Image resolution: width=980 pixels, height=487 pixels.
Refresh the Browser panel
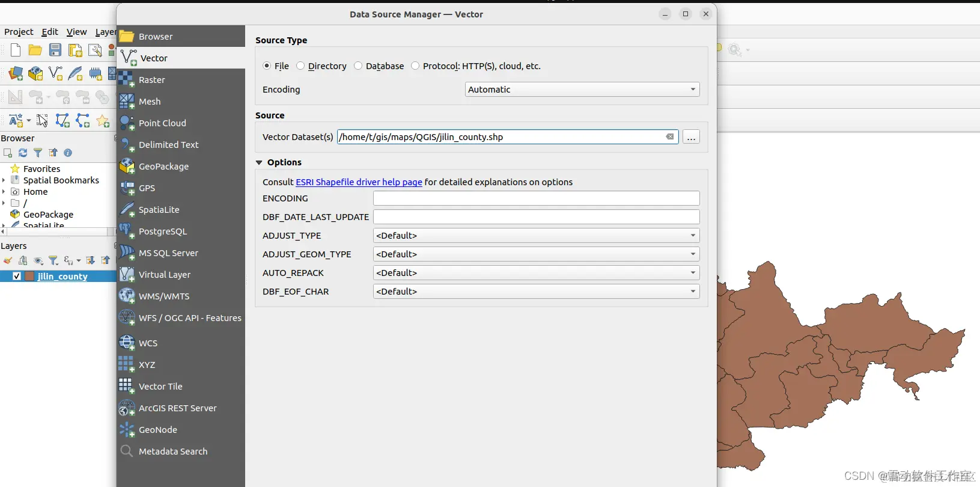pos(23,153)
